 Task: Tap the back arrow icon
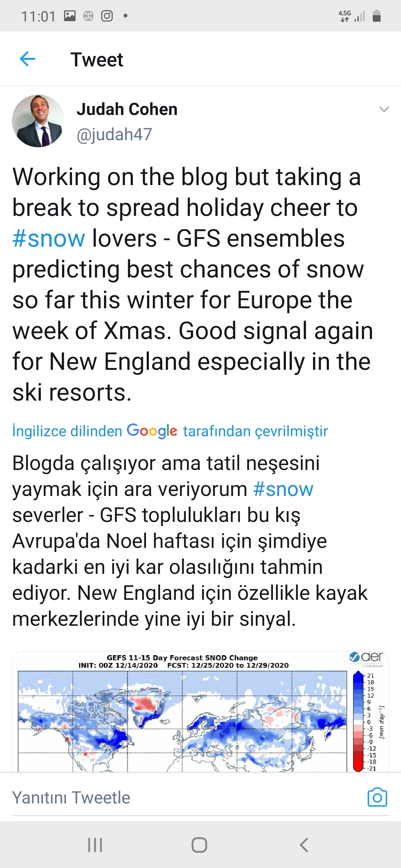(x=27, y=59)
